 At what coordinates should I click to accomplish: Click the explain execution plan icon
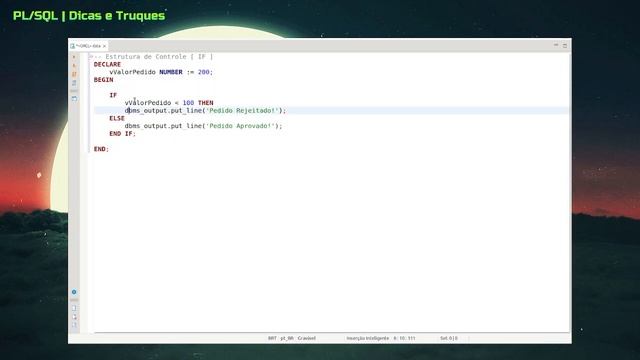coord(74,83)
